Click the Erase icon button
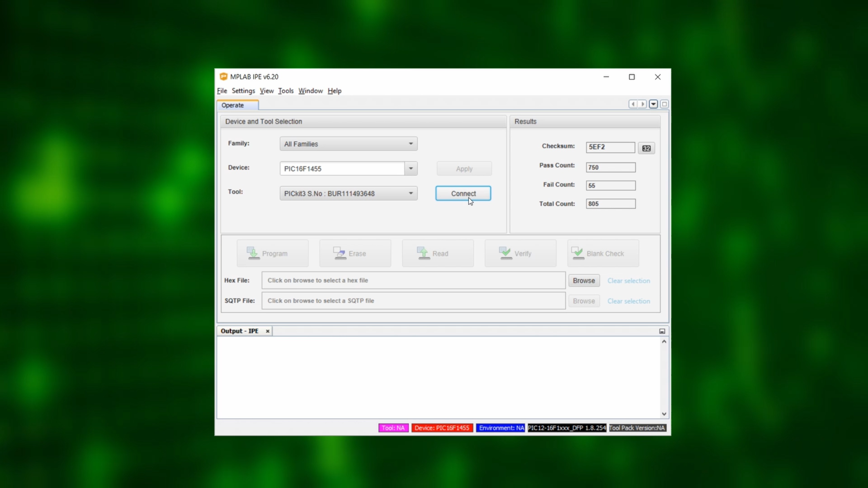This screenshot has width=868, height=488. (355, 253)
